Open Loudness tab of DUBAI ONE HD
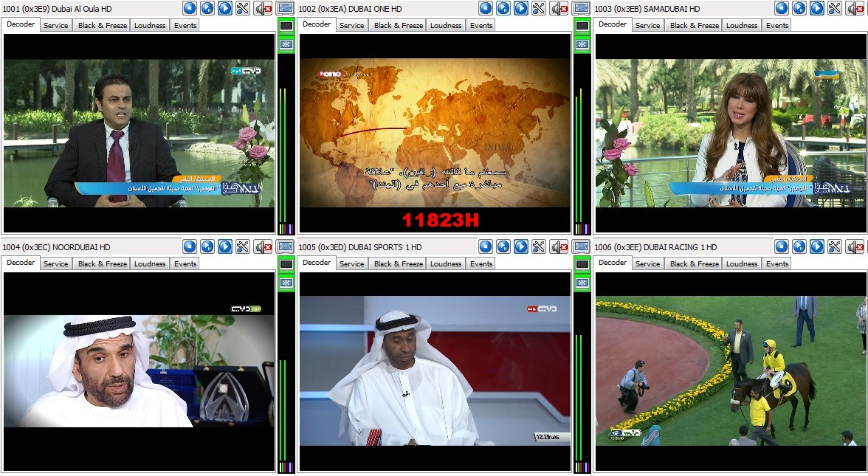 446,25
